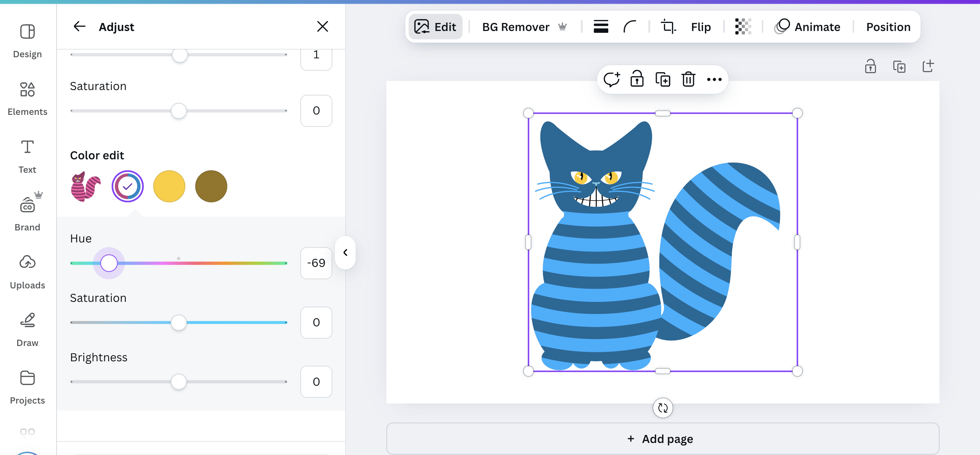Go back from the Adjust panel
The width and height of the screenshot is (980, 455).
tap(80, 26)
